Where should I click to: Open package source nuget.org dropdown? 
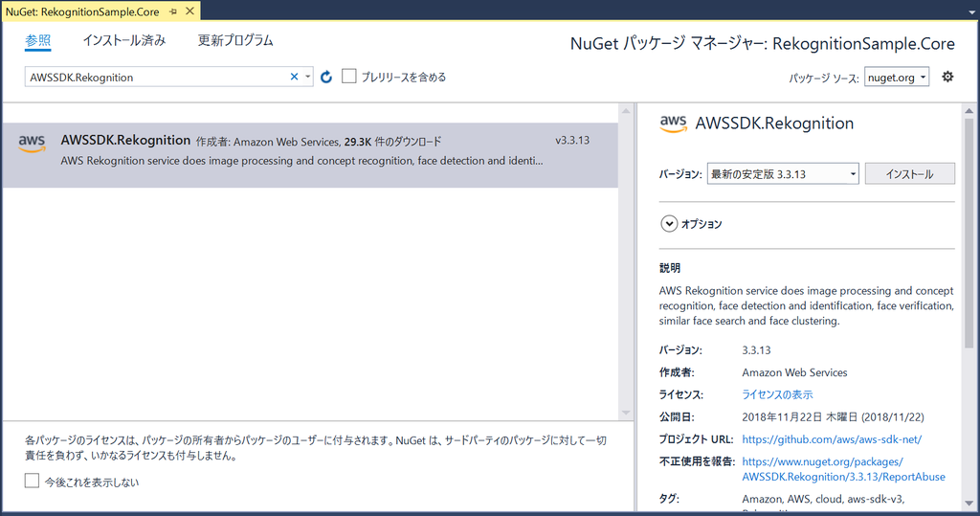[897, 77]
